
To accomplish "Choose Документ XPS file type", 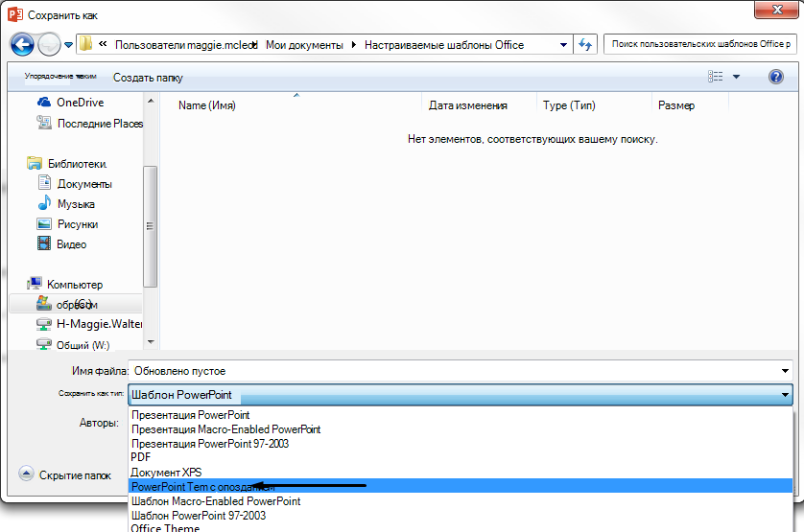I will point(461,472).
